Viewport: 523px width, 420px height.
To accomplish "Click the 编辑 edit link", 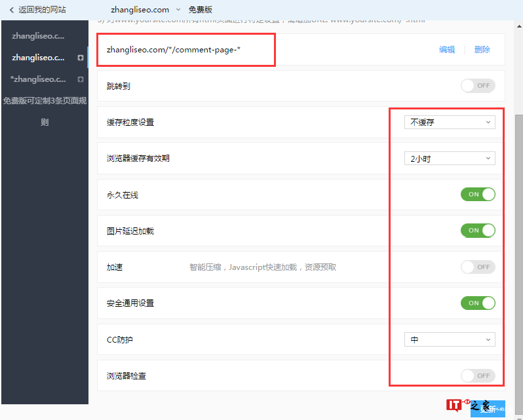I will click(447, 50).
